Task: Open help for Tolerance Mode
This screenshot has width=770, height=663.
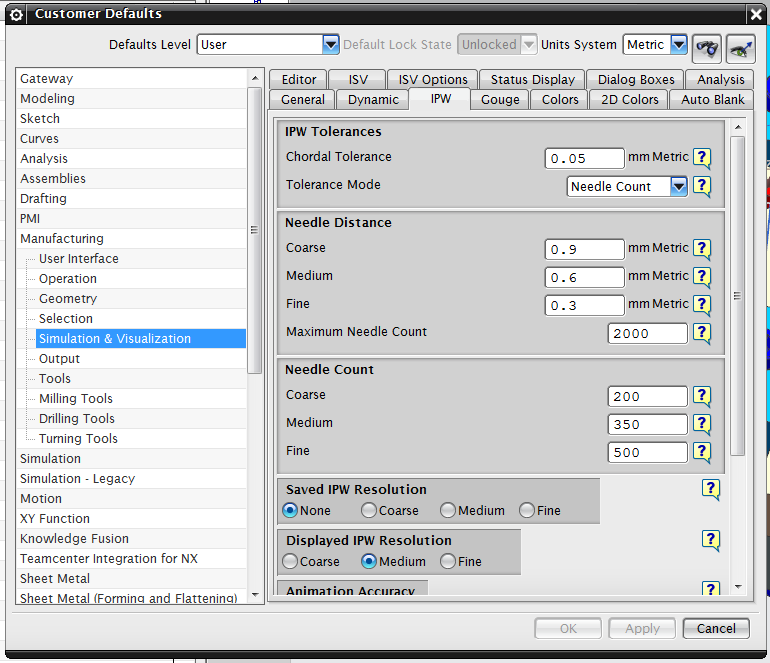Action: point(702,186)
